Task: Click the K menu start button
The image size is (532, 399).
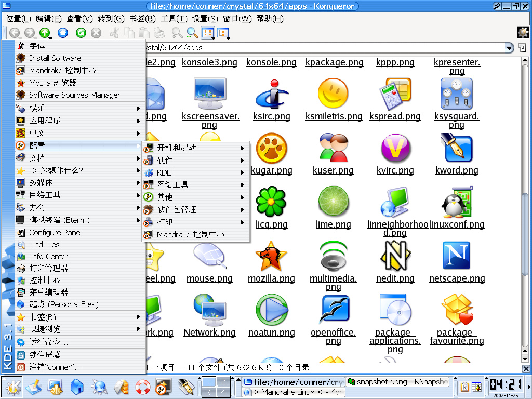Action: (x=12, y=387)
